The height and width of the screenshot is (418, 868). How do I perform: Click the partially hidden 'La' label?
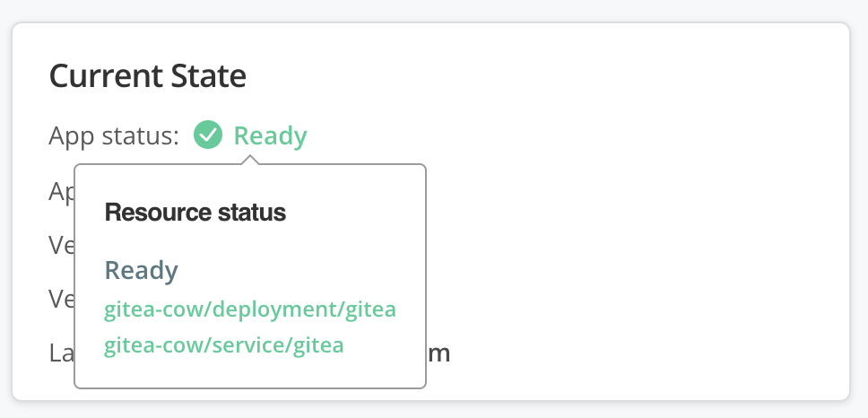(x=61, y=353)
